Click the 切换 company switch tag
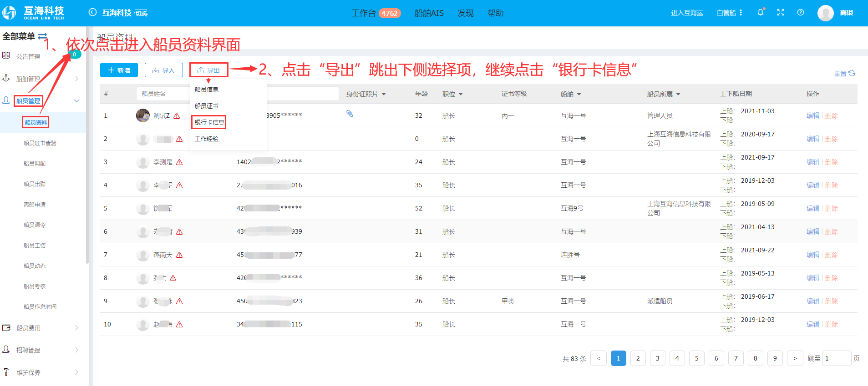This screenshot has height=386, width=868. (141, 13)
